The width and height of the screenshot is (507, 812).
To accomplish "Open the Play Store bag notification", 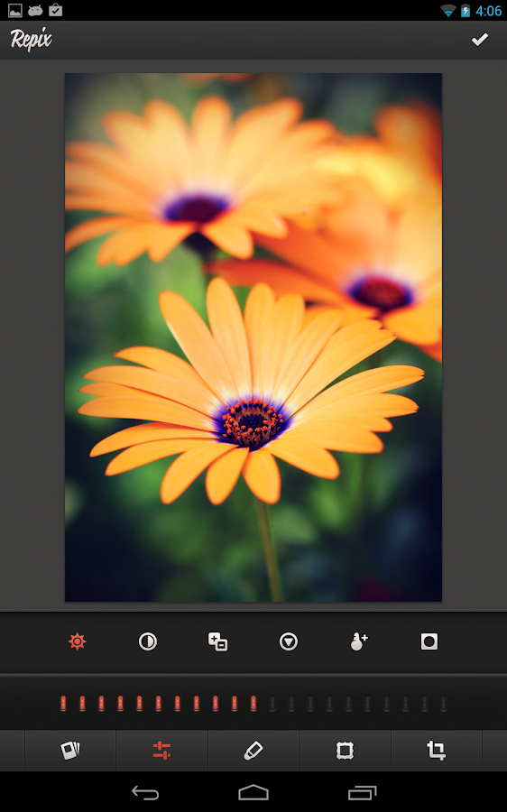I will [x=55, y=10].
